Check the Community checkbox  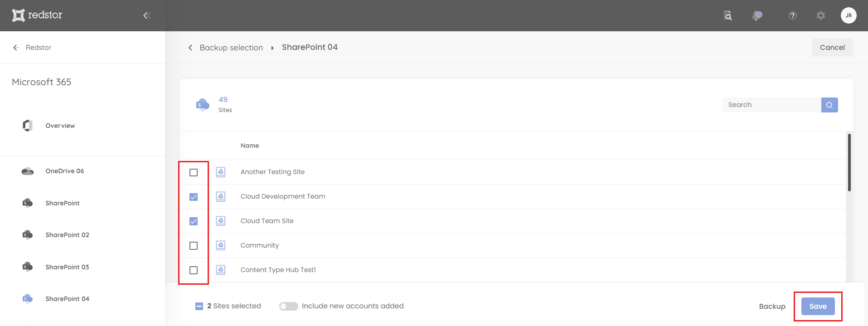194,246
